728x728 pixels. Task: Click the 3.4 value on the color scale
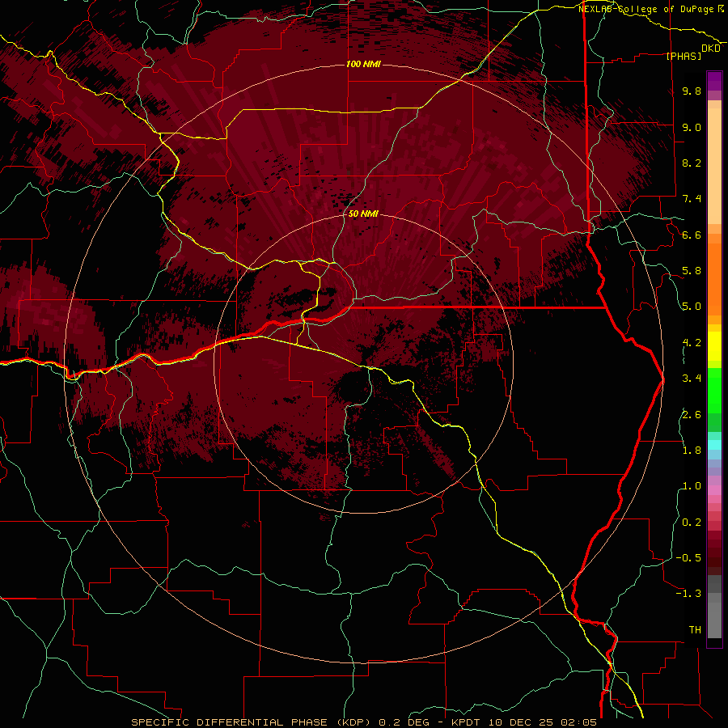692,379
